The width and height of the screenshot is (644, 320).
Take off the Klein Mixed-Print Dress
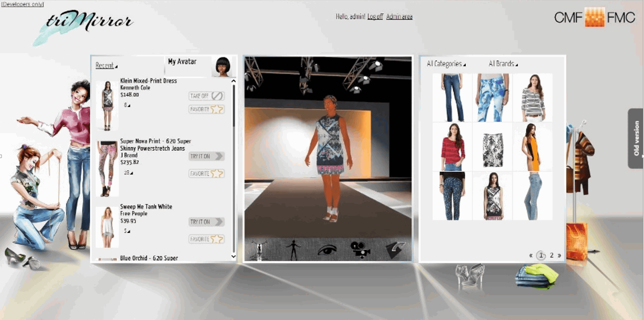point(206,96)
